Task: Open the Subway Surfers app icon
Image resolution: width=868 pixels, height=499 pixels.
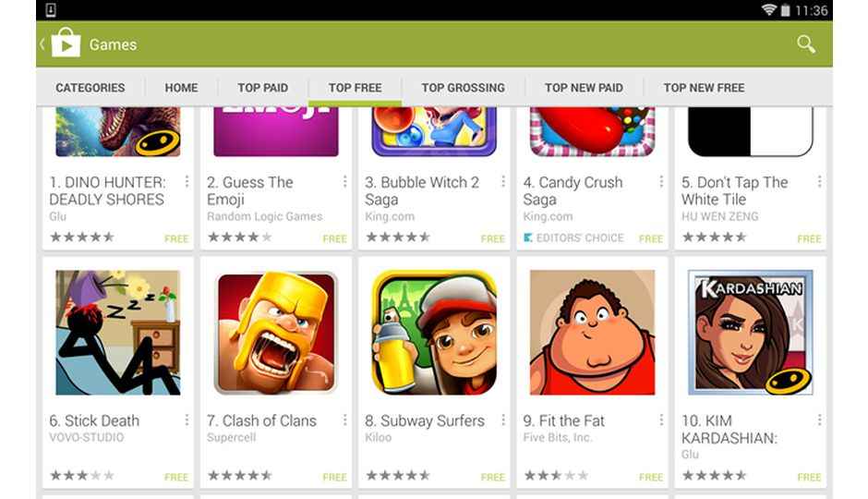Action: (434, 333)
